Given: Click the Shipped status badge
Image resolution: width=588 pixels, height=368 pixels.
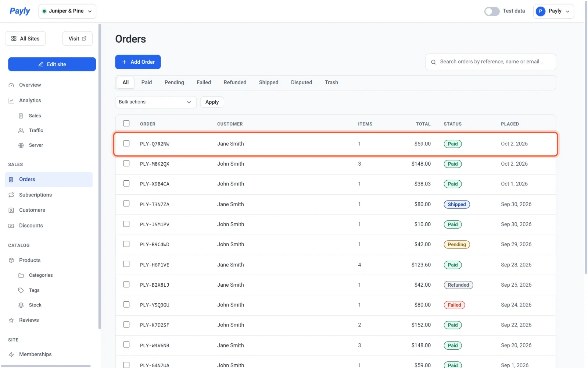Looking at the screenshot, I should coord(457,205).
